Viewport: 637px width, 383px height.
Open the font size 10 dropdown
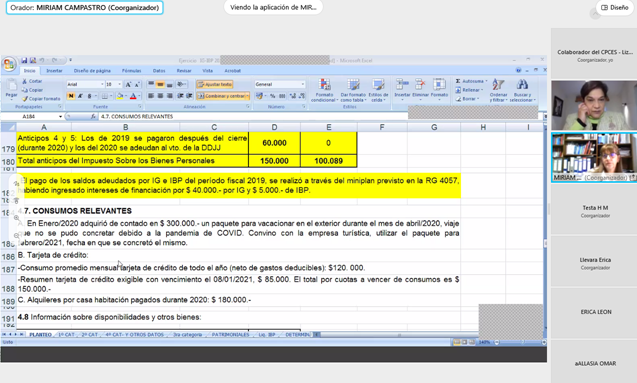119,84
